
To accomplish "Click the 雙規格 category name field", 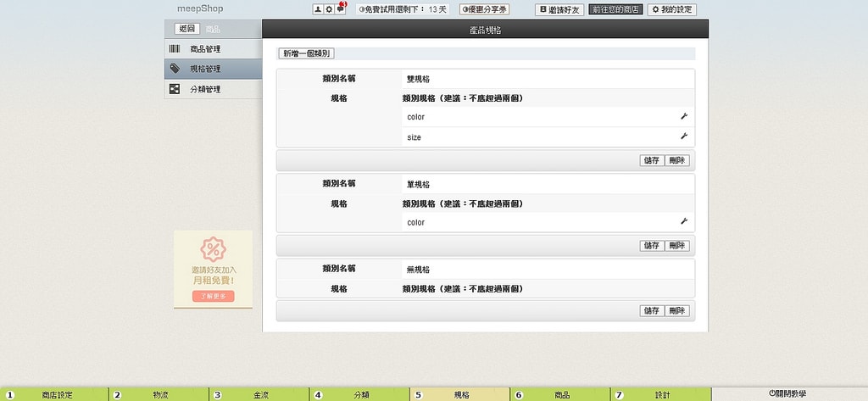I will (x=547, y=79).
